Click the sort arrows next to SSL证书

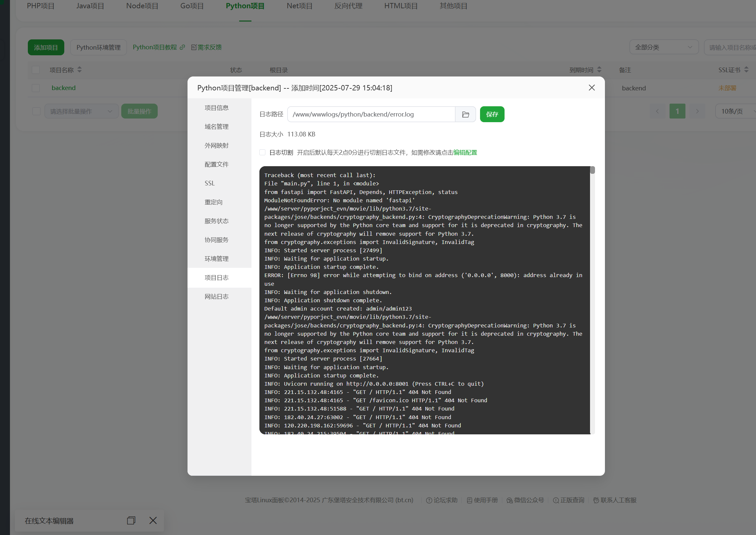(746, 70)
